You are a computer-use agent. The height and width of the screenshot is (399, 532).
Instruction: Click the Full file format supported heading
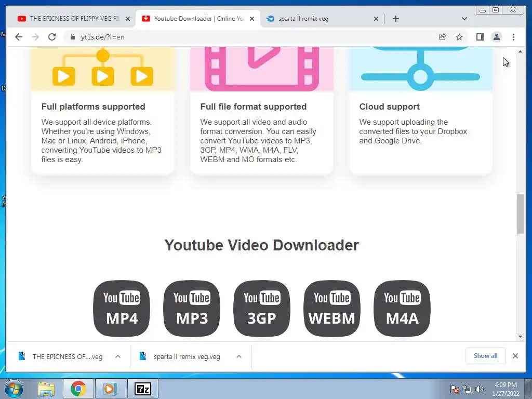point(254,107)
